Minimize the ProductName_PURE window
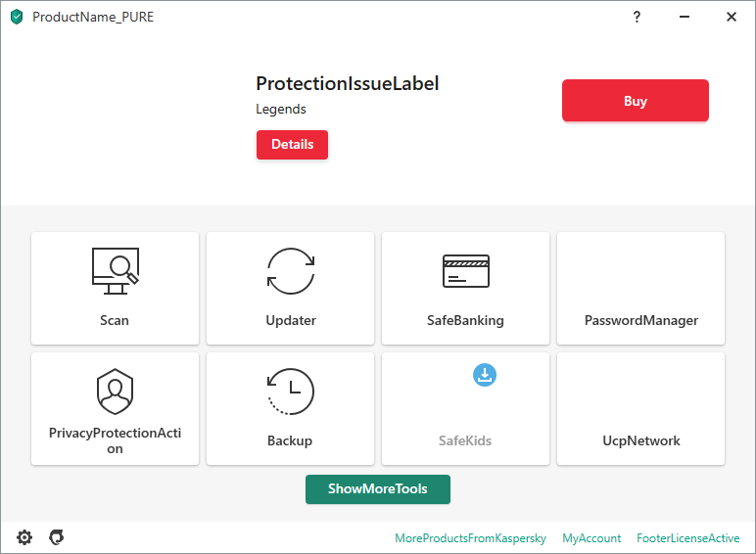This screenshot has width=756, height=554. click(685, 17)
